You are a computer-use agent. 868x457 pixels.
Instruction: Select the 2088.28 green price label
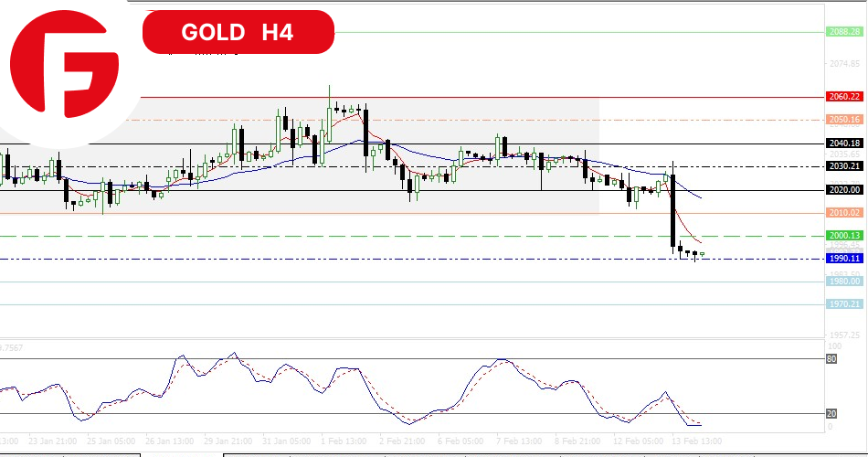844,32
